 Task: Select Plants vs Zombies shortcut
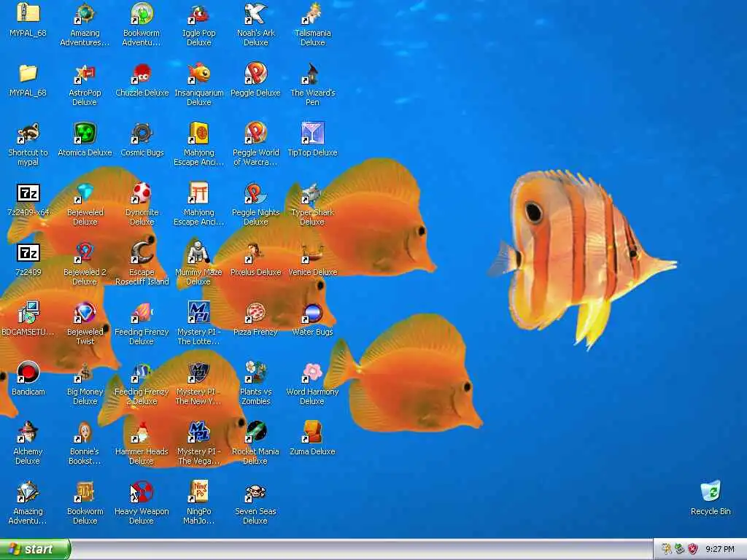[256, 373]
